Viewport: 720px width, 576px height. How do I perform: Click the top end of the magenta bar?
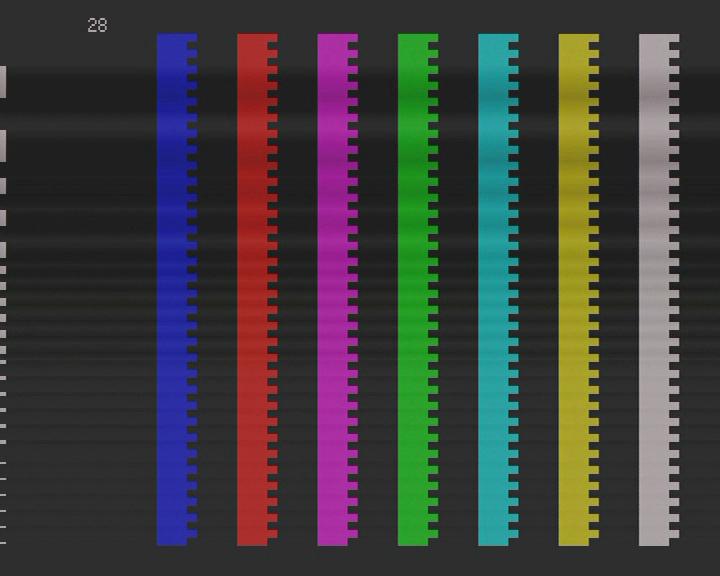pyautogui.click(x=333, y=40)
